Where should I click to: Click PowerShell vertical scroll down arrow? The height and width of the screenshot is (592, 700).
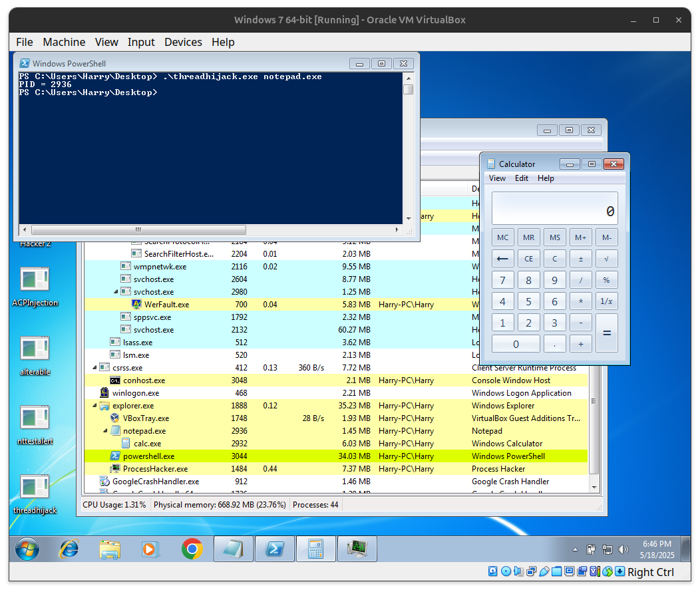(408, 219)
